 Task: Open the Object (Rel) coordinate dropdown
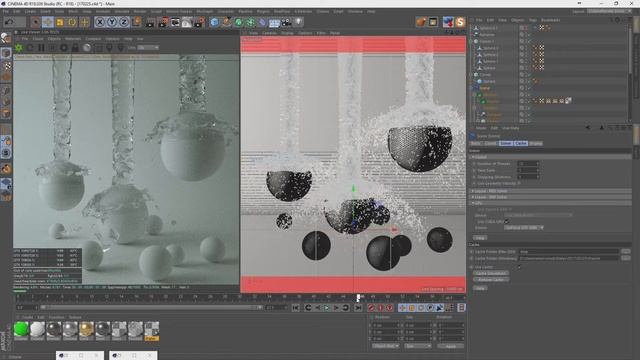click(385, 346)
